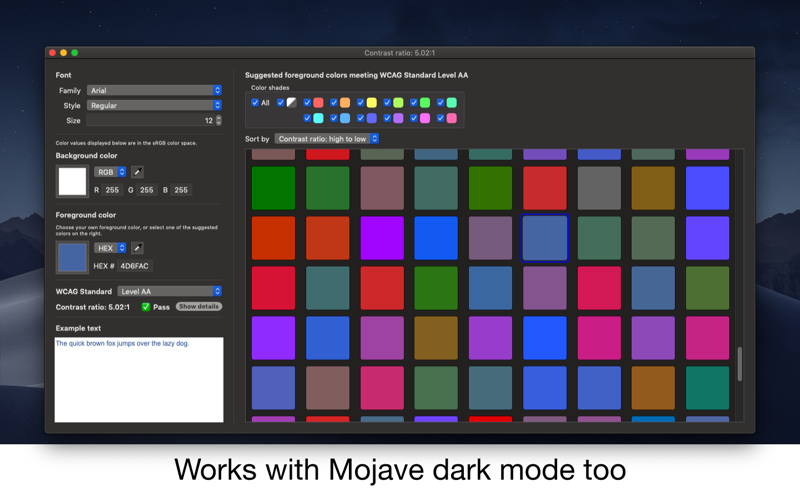Click the HEX # value field 4D6FAC
Viewport: 800px width, 500px height.
click(135, 266)
